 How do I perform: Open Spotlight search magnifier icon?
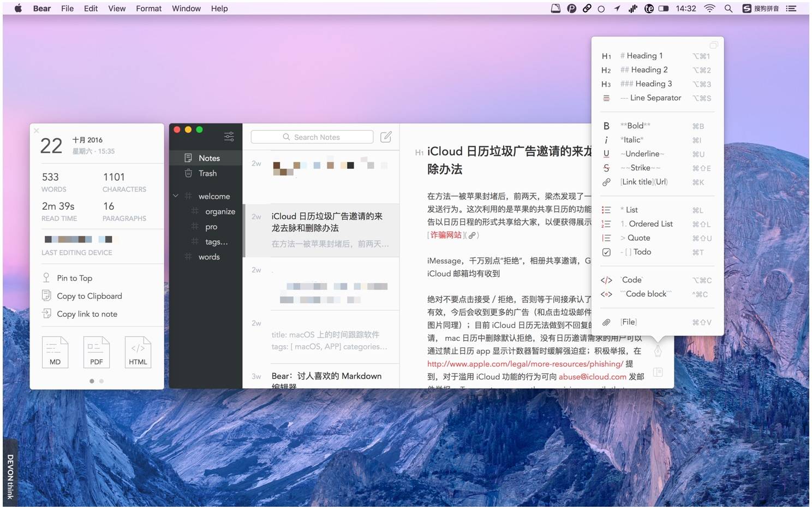pyautogui.click(x=729, y=8)
